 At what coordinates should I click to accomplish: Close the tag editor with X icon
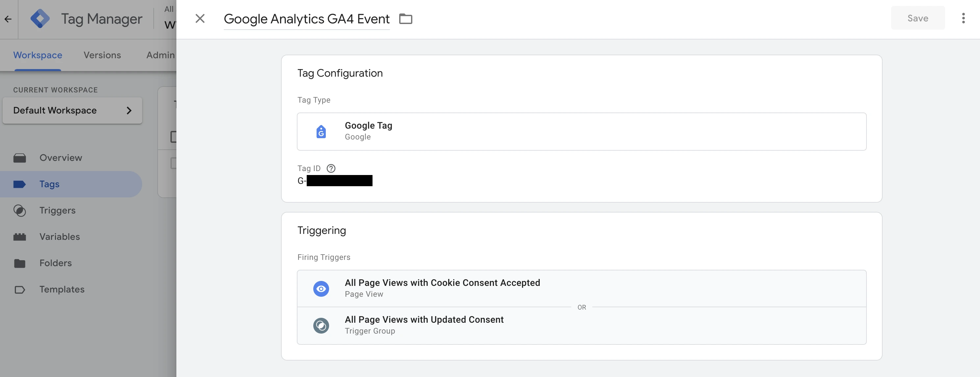coord(200,18)
